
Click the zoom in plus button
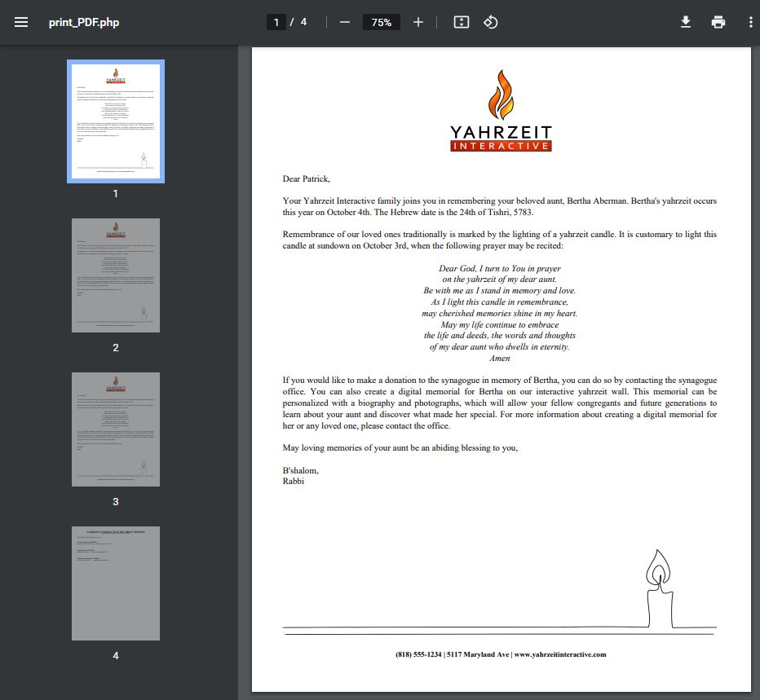[x=418, y=22]
